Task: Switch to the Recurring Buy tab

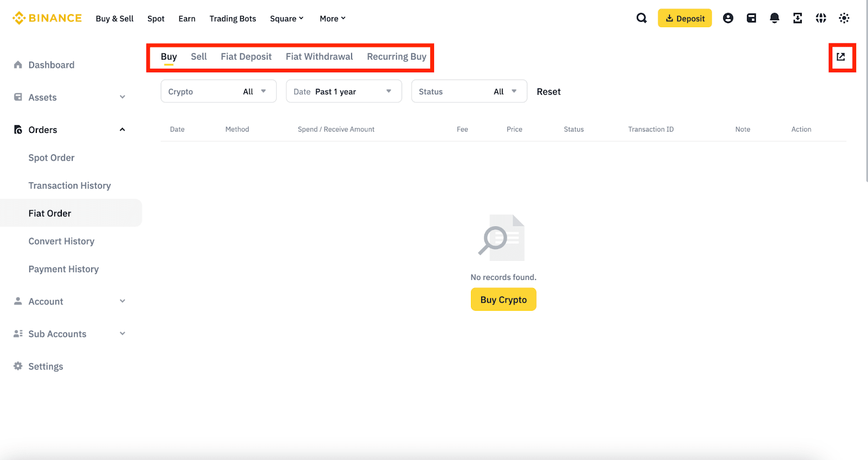Action: click(x=397, y=56)
